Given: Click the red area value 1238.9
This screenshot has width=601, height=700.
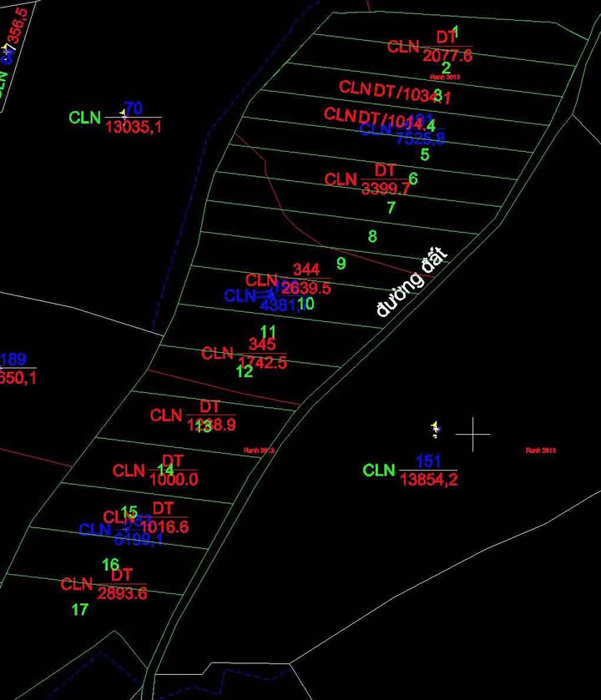Looking at the screenshot, I should (x=211, y=425).
